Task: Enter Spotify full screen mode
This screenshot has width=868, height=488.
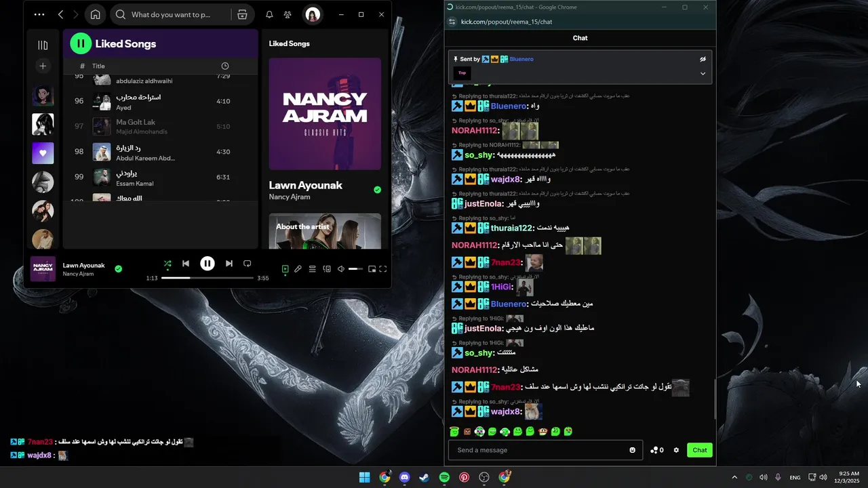Action: 383,269
